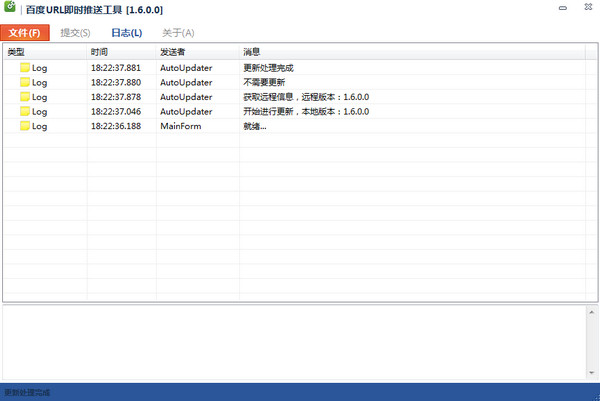Open the 提交(S) menu

tap(75, 33)
